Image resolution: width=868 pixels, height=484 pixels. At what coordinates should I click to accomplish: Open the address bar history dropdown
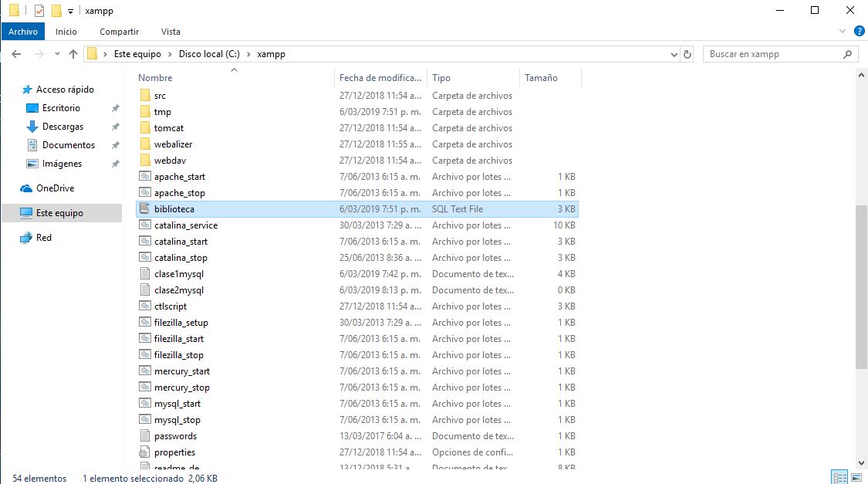point(674,54)
